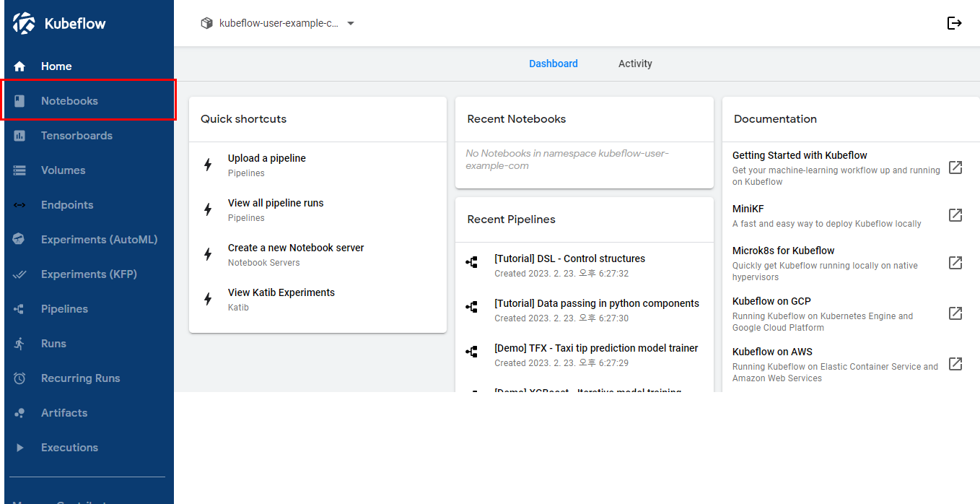This screenshot has height=504, width=980.
Task: Click the Recurring Runs alarm clock icon
Action: [x=19, y=378]
